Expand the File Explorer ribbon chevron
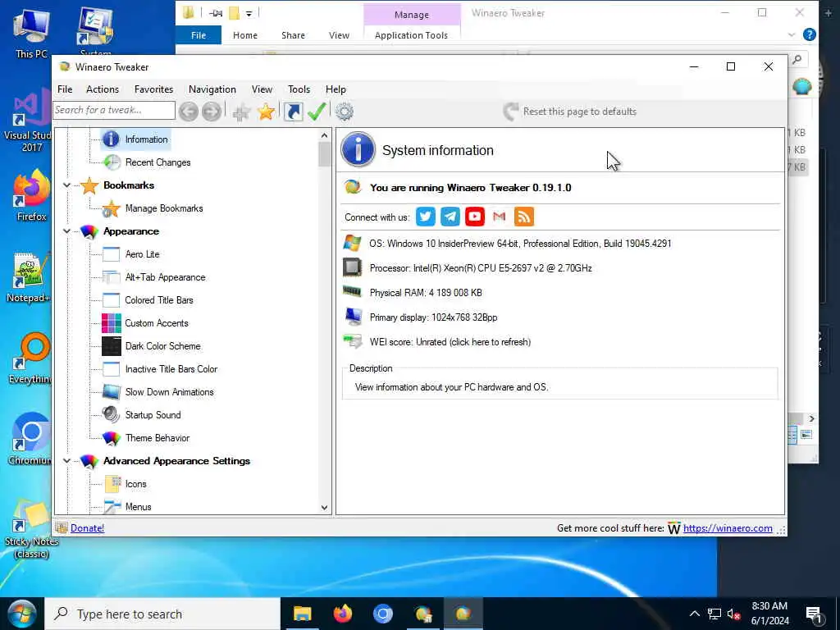This screenshot has height=630, width=840. point(792,34)
